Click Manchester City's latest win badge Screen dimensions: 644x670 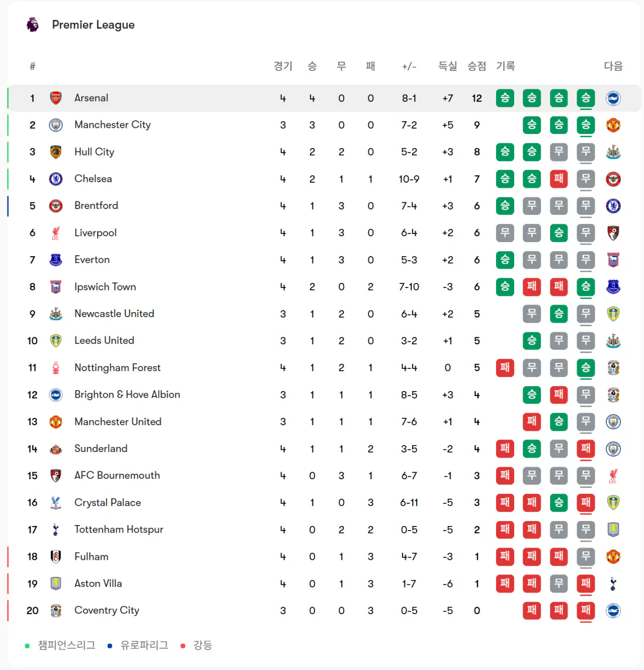coord(586,125)
